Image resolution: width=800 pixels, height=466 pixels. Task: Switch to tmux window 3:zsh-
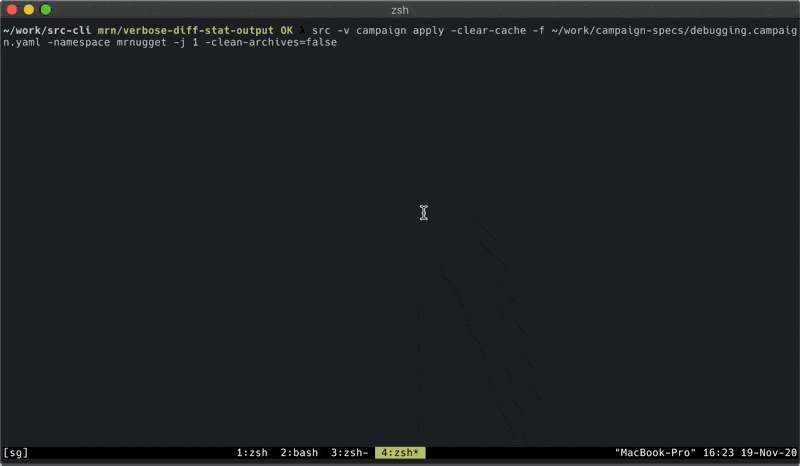point(349,453)
